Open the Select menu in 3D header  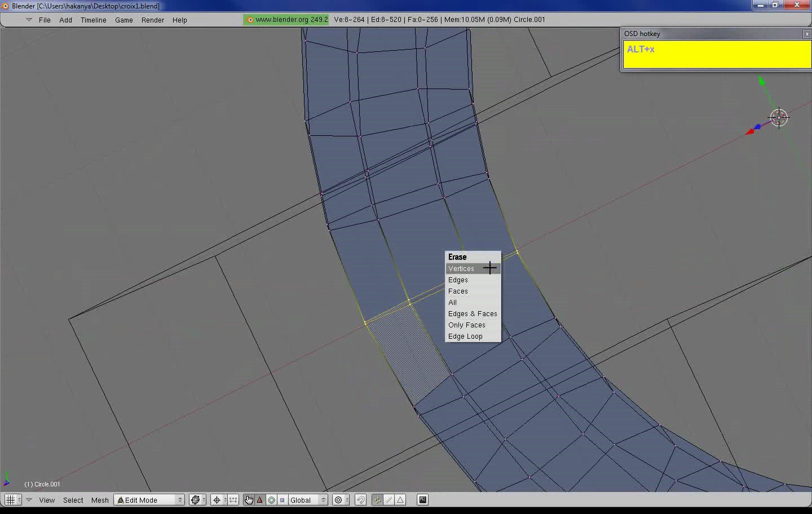tap(73, 500)
